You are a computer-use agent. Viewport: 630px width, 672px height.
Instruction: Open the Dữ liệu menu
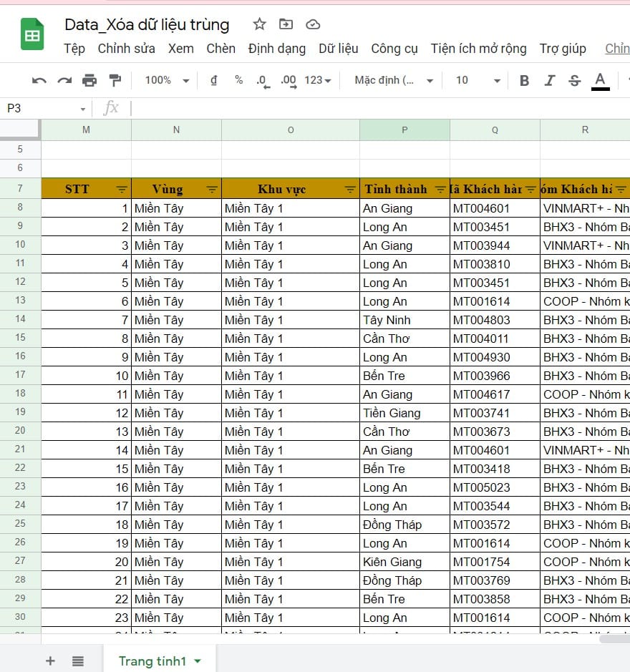338,49
